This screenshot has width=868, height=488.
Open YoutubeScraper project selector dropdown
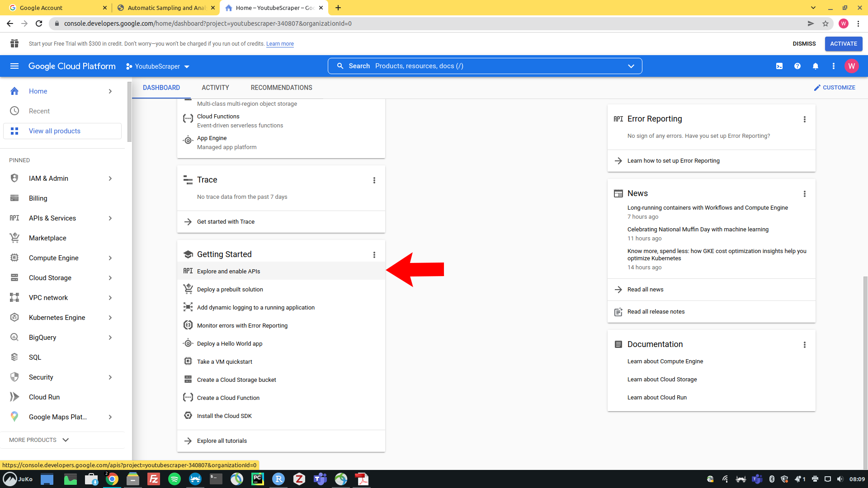[158, 66]
